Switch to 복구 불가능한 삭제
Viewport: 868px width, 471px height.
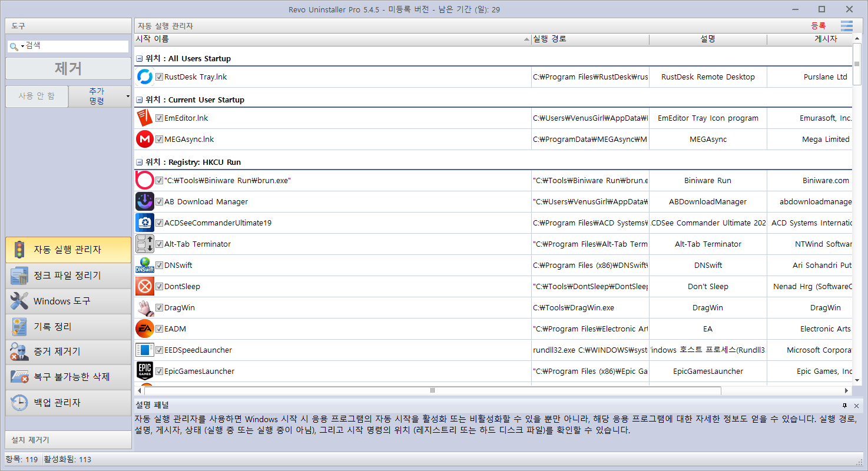tap(68, 377)
